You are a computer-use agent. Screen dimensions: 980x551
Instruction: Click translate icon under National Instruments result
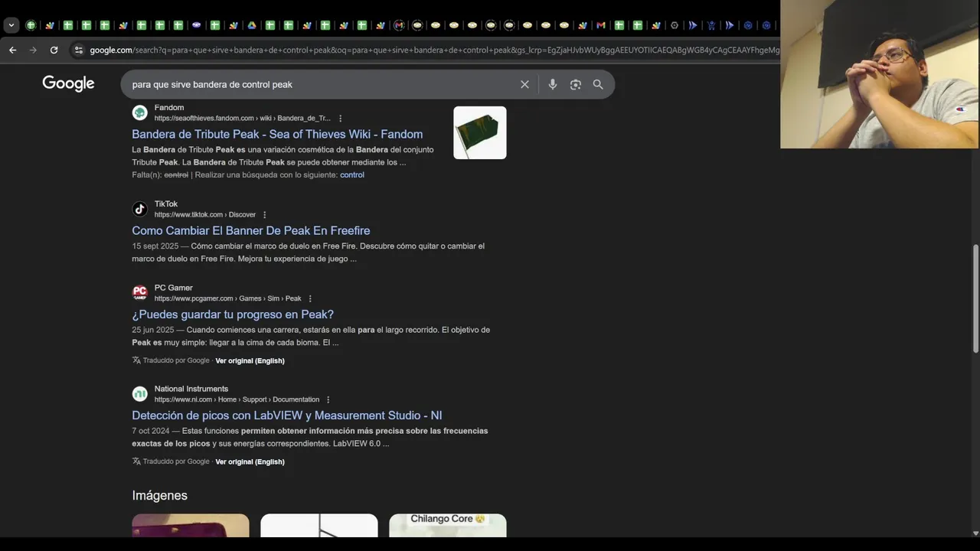coord(136,461)
